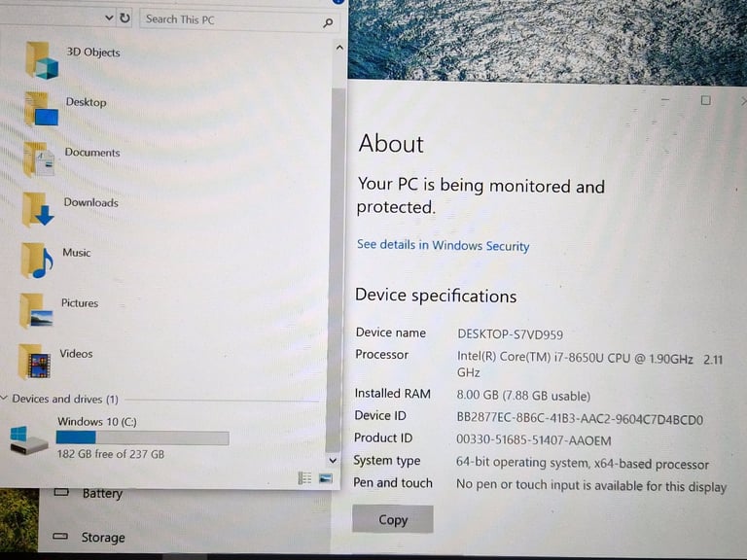The height and width of the screenshot is (560, 747).
Task: Switch to details view icon
Action: pyautogui.click(x=304, y=477)
